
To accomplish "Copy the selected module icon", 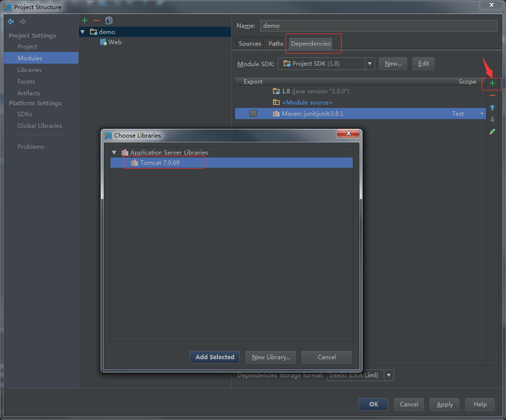I will 109,20.
